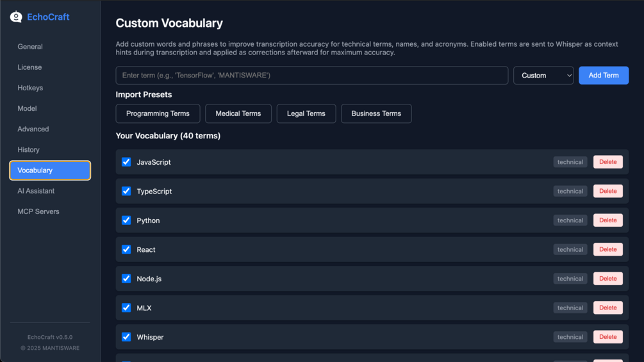Uncheck the Whisper term checkbox
Screen dimensions: 644x362
click(126, 337)
